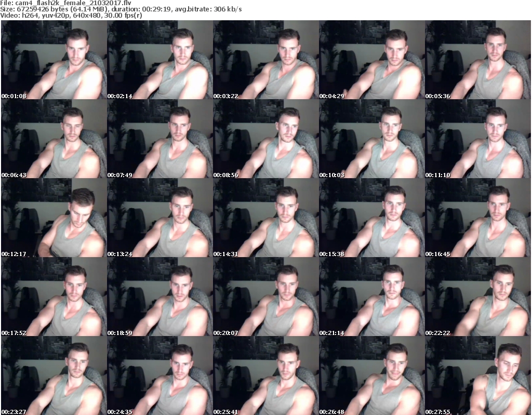This screenshot has width=532, height=415.
Task: Select the thumbnail timestamped 00:20:07
Action: coord(266,297)
